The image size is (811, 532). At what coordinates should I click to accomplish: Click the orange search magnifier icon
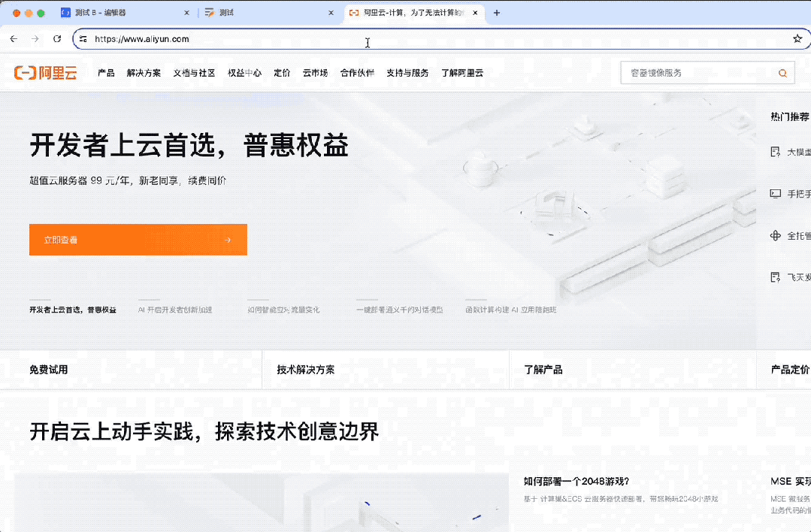coord(782,73)
